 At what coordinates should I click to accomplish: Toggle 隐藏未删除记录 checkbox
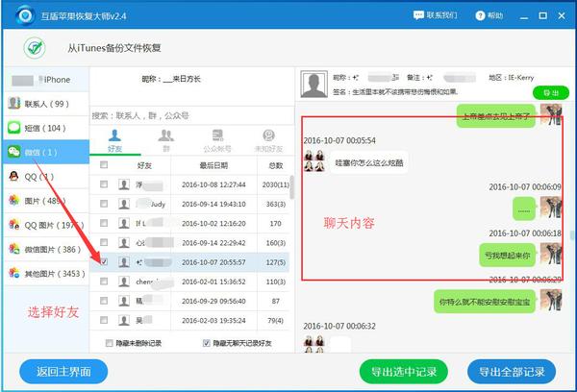109,343
